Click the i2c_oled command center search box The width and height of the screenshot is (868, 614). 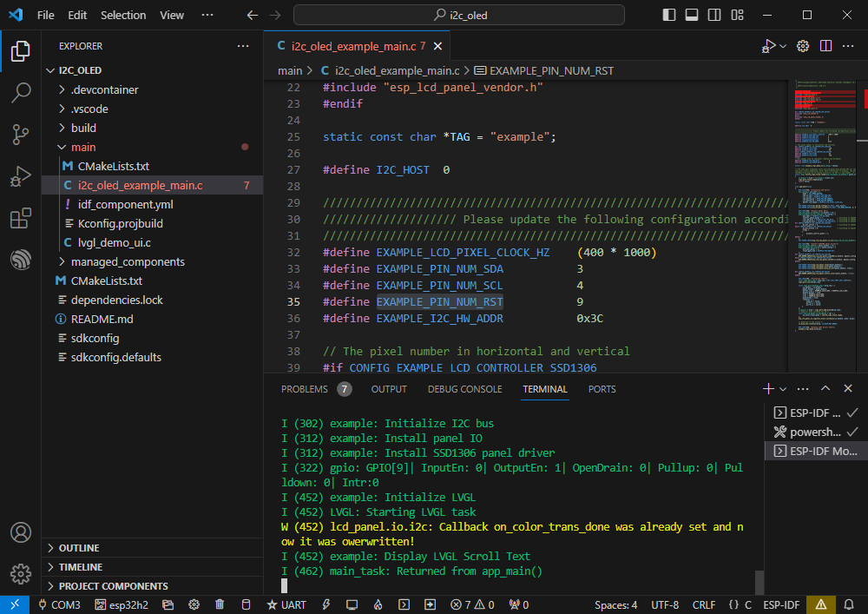[x=459, y=15]
